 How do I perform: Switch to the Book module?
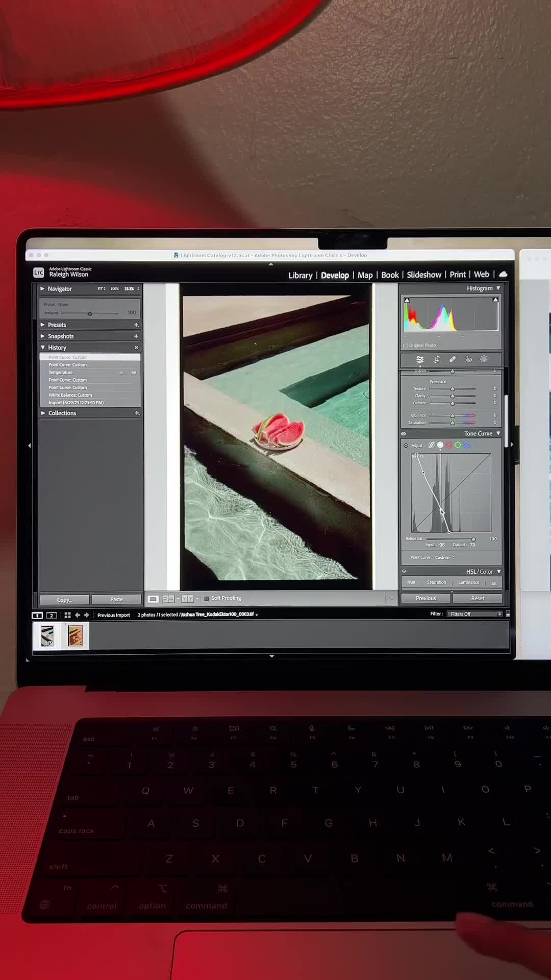coord(390,275)
